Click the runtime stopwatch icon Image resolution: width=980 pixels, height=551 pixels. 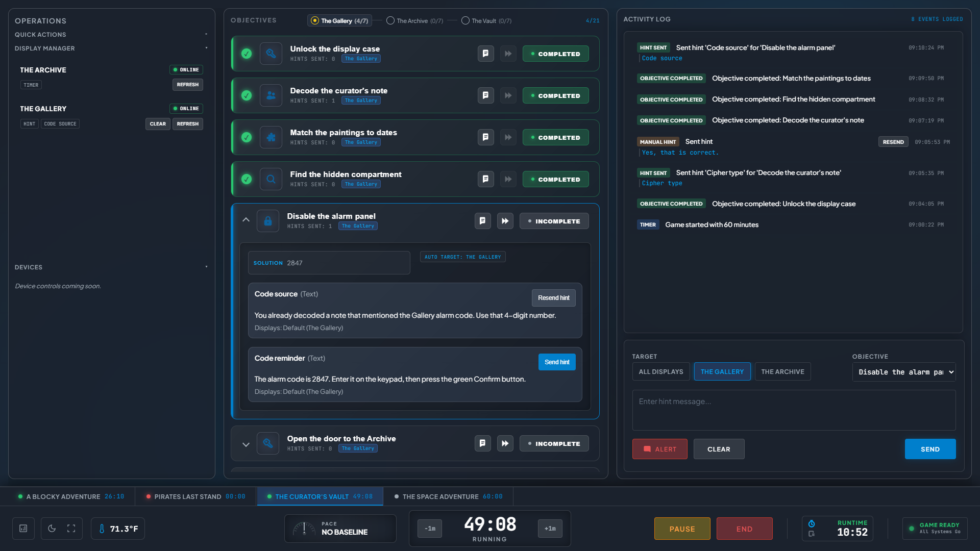[812, 524]
